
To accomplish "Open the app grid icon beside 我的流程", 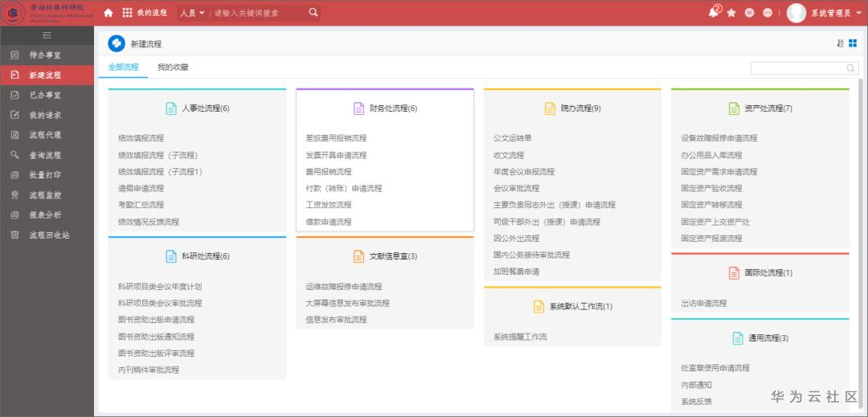I will 127,13.
